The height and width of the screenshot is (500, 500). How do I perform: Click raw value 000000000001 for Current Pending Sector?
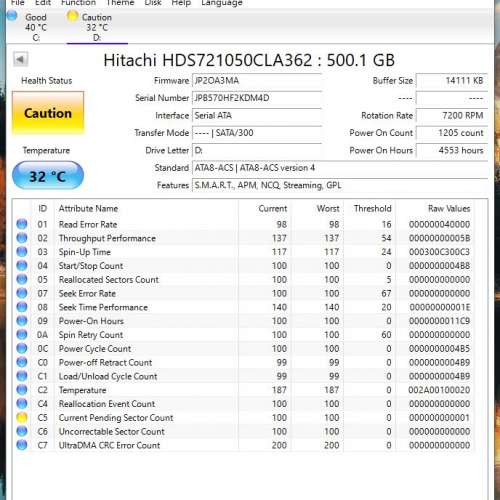tap(439, 418)
